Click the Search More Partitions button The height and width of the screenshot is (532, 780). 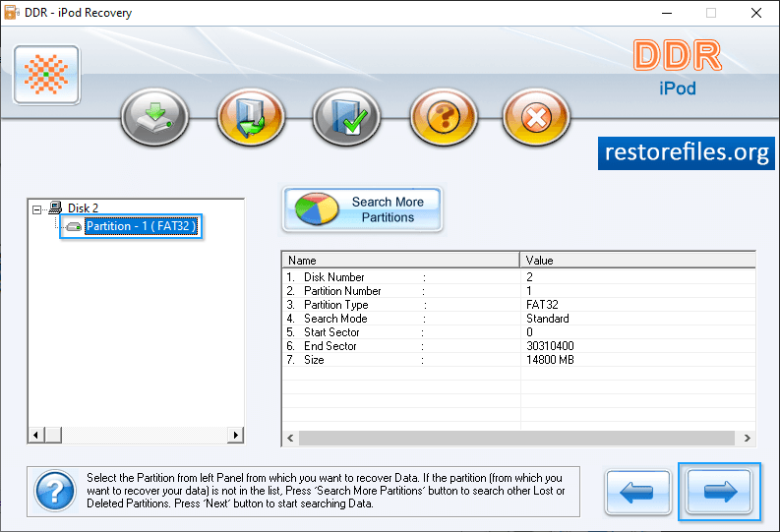[x=362, y=209]
